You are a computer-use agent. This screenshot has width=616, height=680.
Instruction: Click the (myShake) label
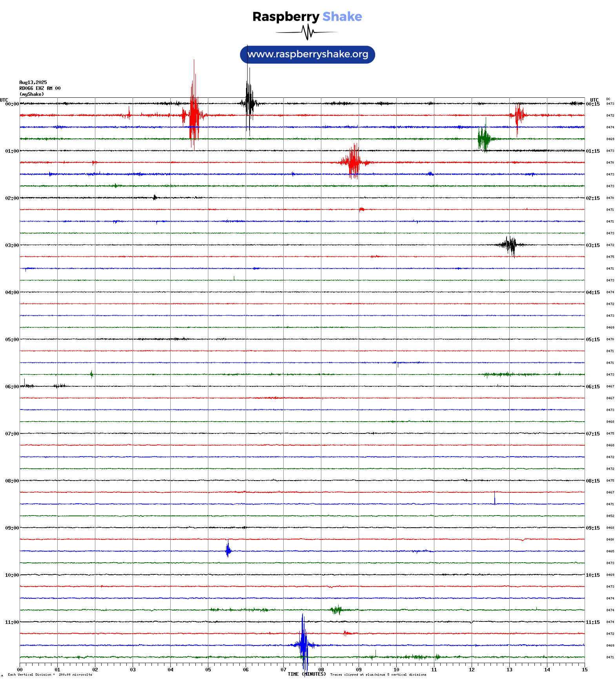click(31, 94)
